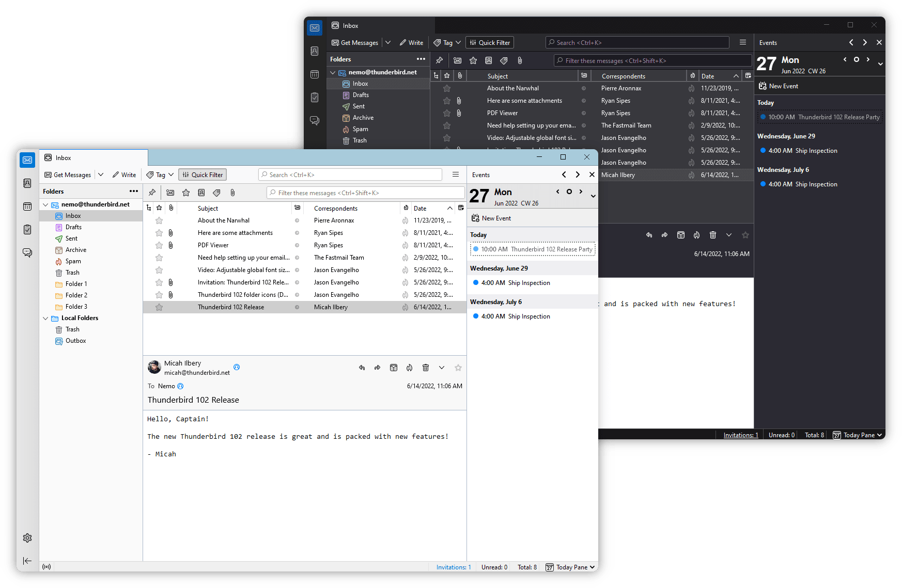902x588 pixels.
Task: Select Inbox tab in dark window
Action: pyautogui.click(x=381, y=25)
